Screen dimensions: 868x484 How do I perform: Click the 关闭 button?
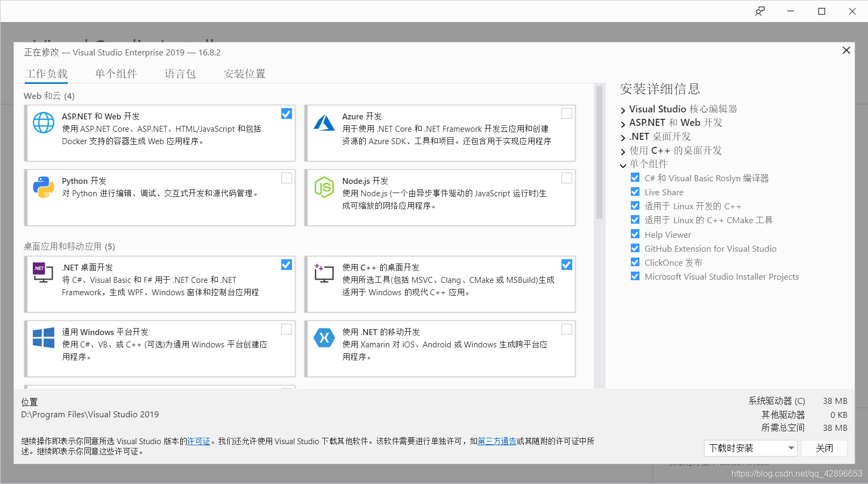click(x=824, y=448)
